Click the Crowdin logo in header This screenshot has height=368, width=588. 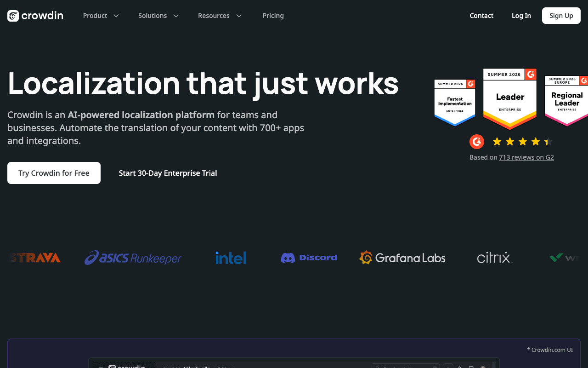35,16
